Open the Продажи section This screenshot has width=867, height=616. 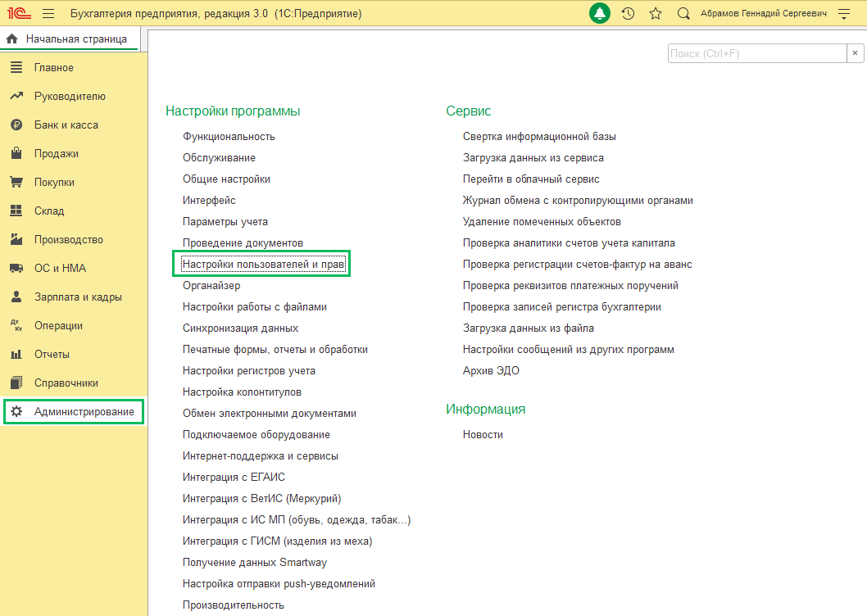57,154
